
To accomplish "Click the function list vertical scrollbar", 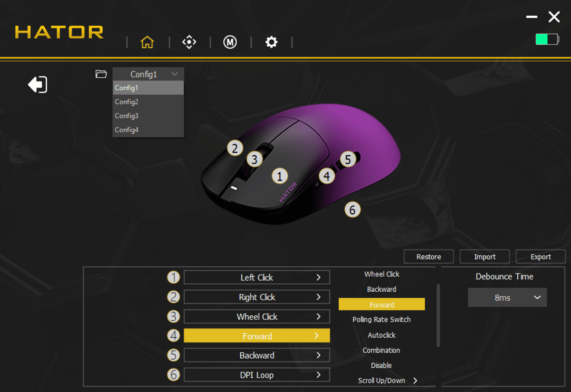I will (438, 315).
